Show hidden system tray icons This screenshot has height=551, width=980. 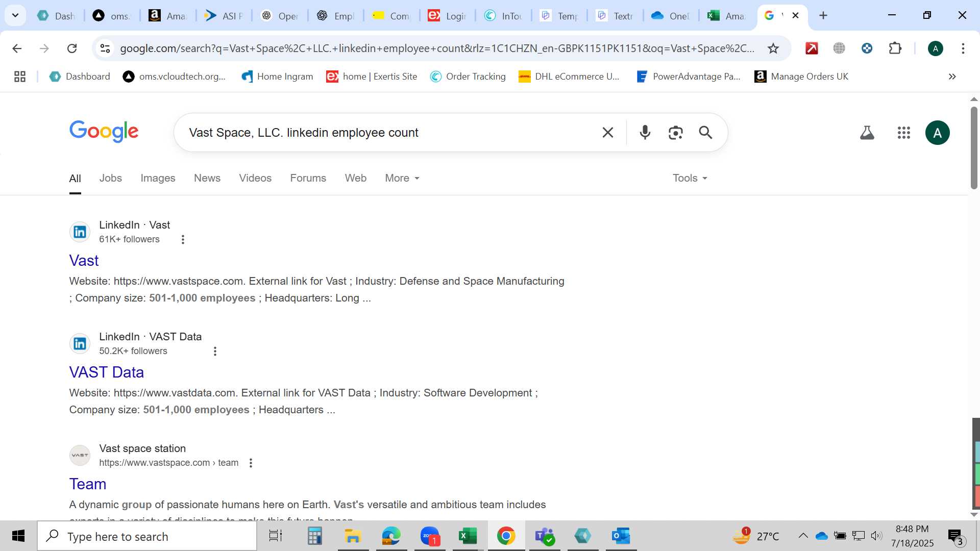[803, 536]
